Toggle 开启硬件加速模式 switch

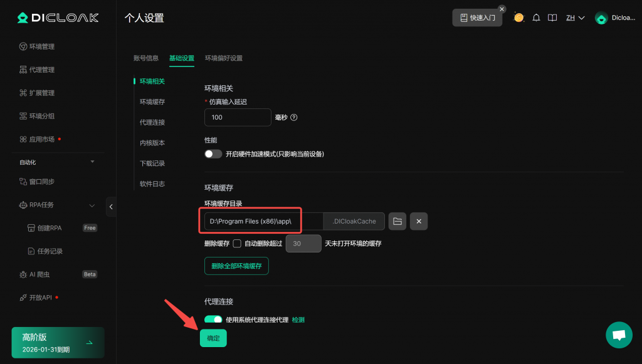point(213,153)
